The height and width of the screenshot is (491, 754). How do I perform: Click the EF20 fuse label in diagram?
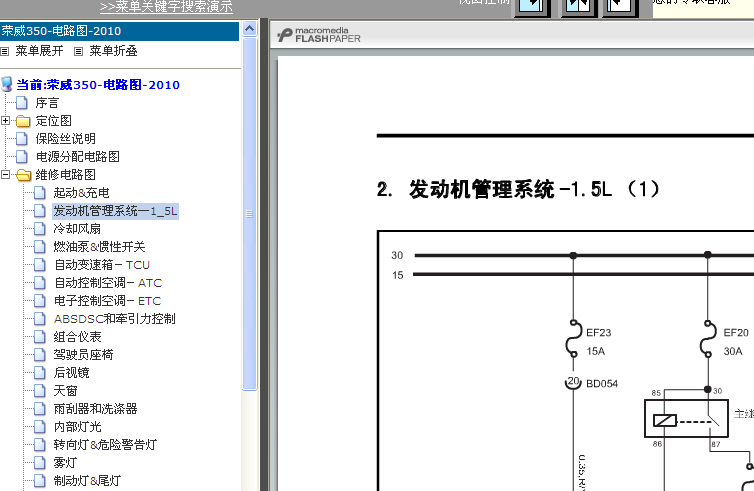(736, 333)
